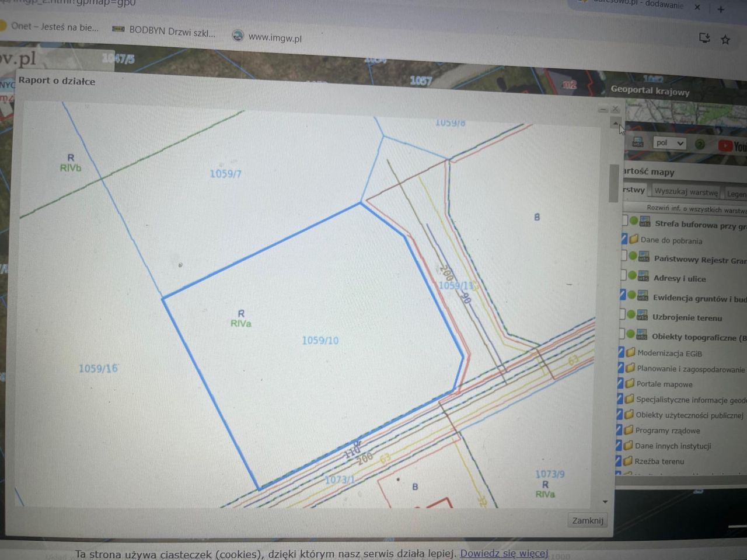Screen dimensions: 747x560
Task: Uncheck the Rzeźba terenu checkbox
Action: tap(619, 461)
